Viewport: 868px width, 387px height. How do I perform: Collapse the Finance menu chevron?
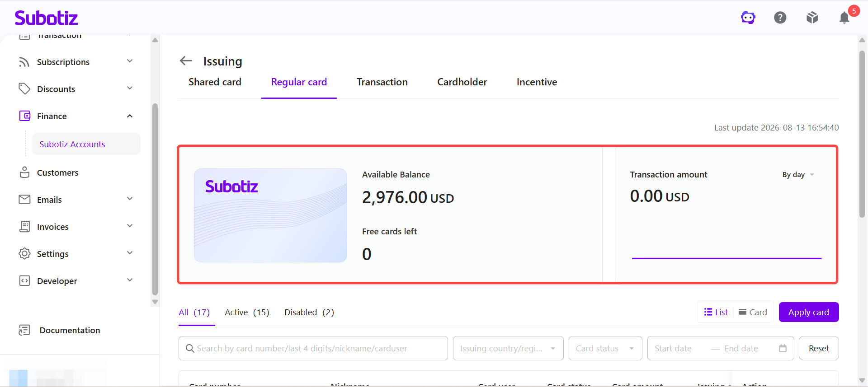pyautogui.click(x=130, y=116)
